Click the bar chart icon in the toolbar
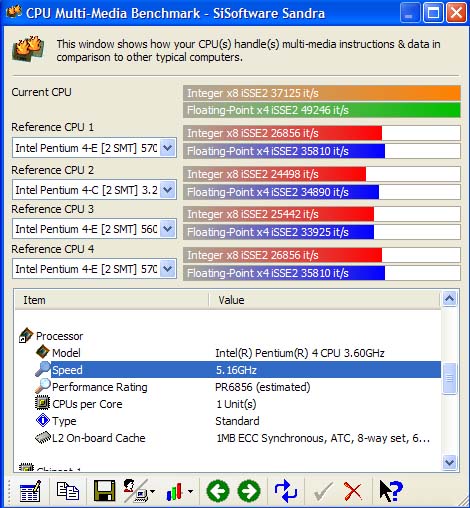470x508 pixels. pos(174,492)
